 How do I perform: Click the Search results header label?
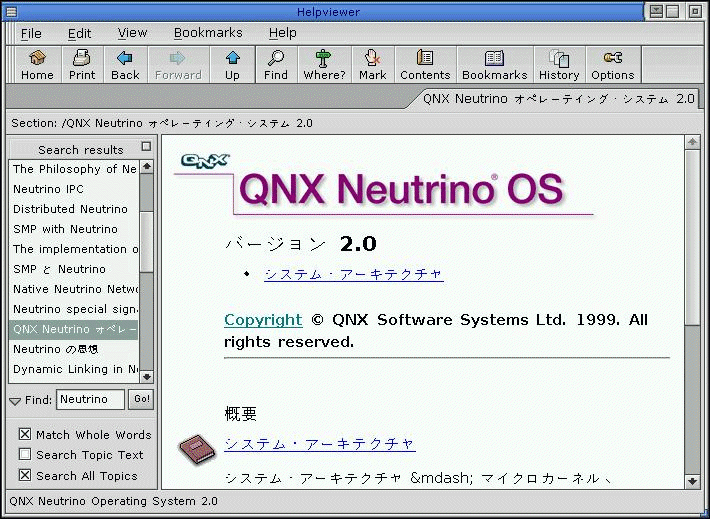pos(81,150)
